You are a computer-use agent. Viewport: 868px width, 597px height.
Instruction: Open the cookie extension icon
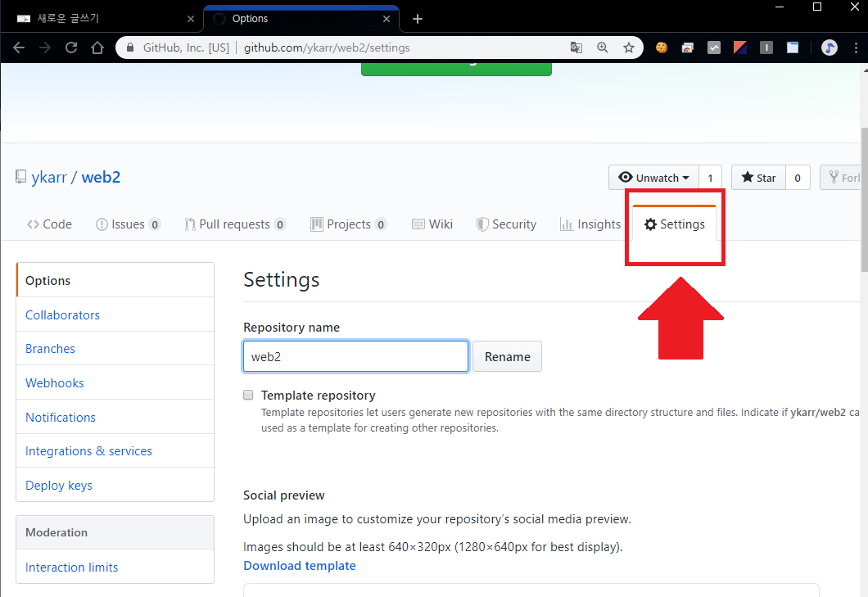[x=662, y=47]
